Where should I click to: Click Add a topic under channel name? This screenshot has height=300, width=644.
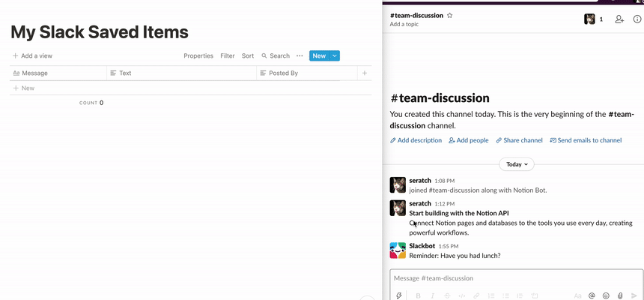pyautogui.click(x=404, y=24)
